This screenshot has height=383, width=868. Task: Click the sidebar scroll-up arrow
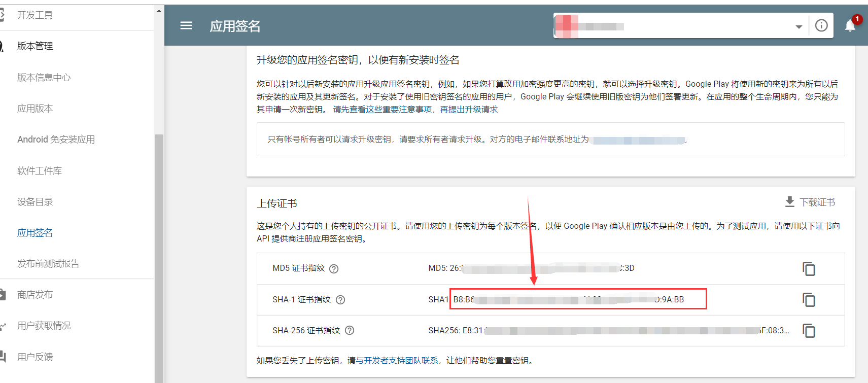click(159, 11)
